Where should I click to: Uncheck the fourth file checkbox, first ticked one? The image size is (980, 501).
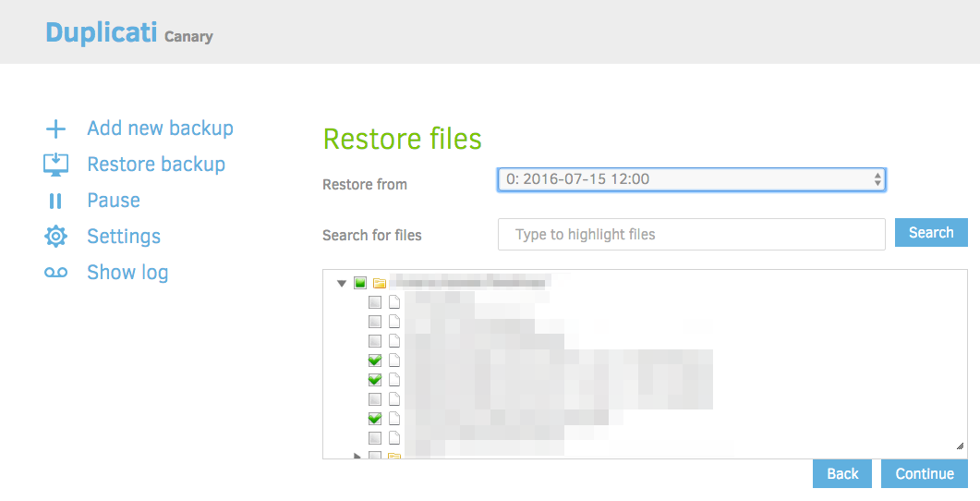click(x=374, y=360)
